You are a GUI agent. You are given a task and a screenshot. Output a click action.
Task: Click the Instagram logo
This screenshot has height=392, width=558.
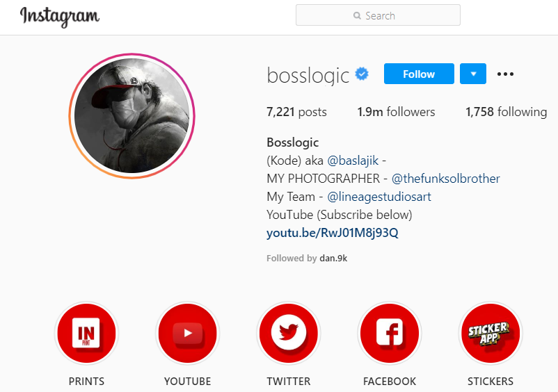click(x=60, y=17)
